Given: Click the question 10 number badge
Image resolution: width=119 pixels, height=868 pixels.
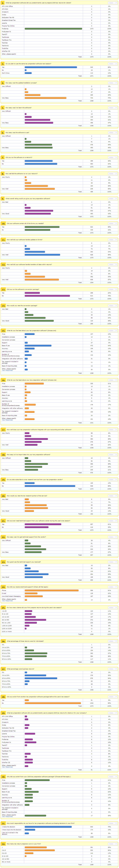Looking at the screenshot, I should (3, 223).
